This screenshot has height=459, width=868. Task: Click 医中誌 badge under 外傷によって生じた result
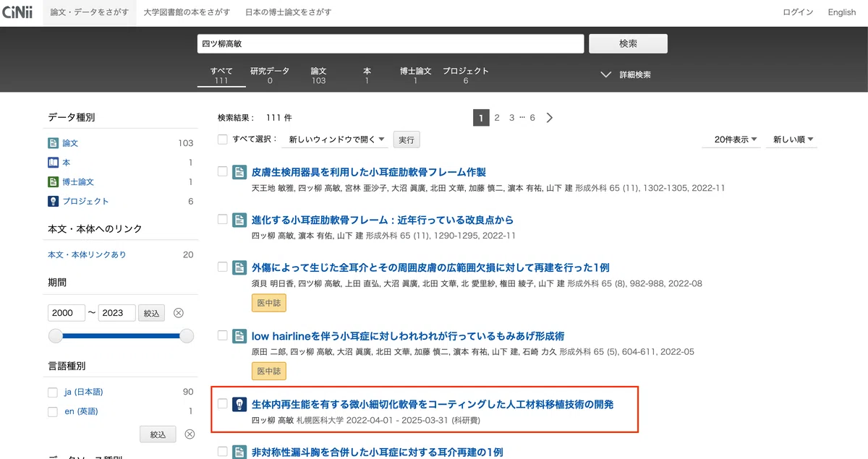pyautogui.click(x=269, y=303)
